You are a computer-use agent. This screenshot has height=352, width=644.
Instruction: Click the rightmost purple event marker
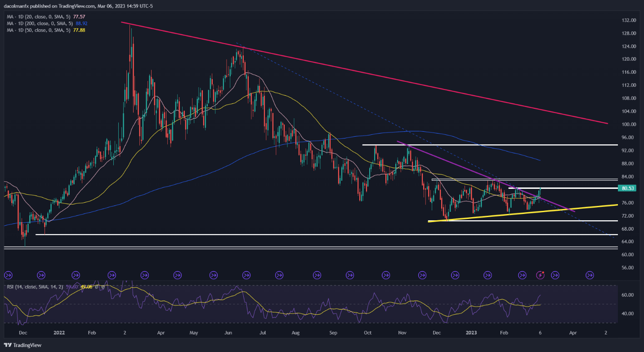pos(590,275)
